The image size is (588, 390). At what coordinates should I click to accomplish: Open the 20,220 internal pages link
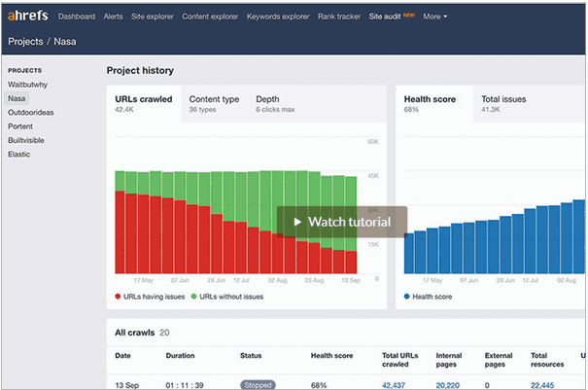pos(447,385)
